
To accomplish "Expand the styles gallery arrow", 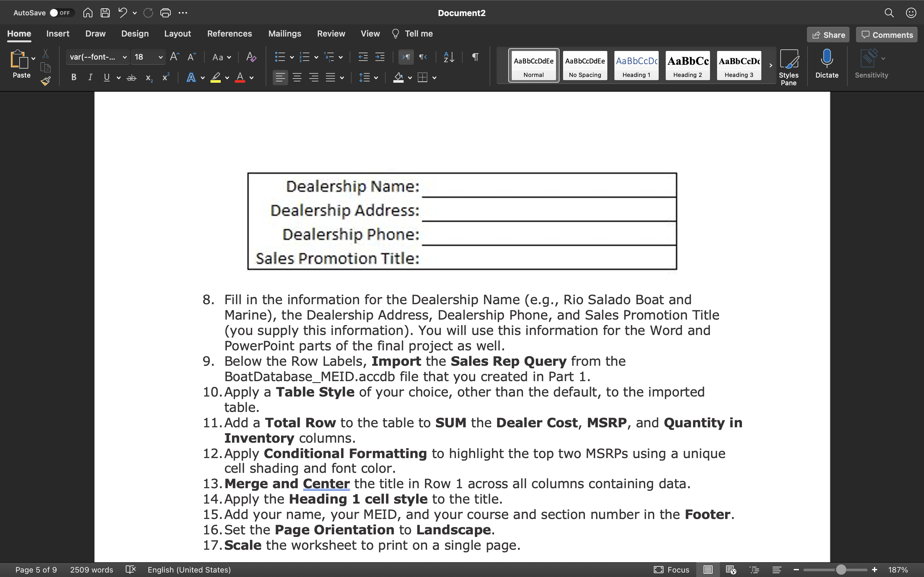I will coord(771,65).
